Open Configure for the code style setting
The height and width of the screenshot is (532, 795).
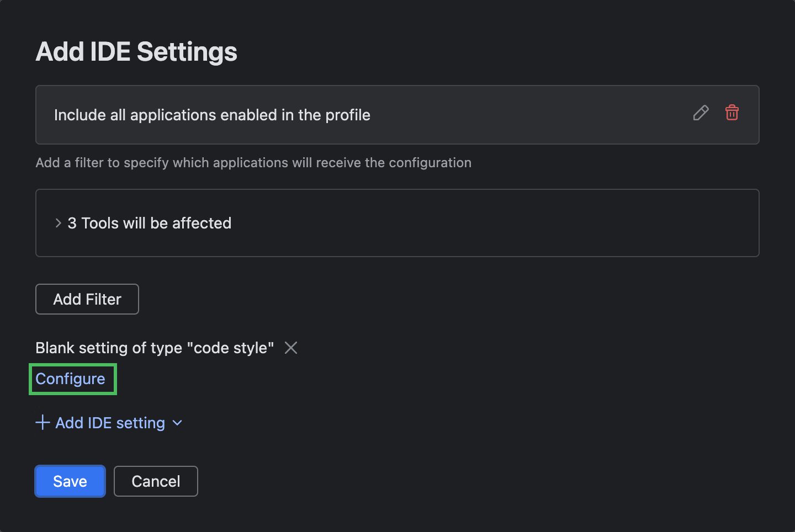tap(71, 379)
